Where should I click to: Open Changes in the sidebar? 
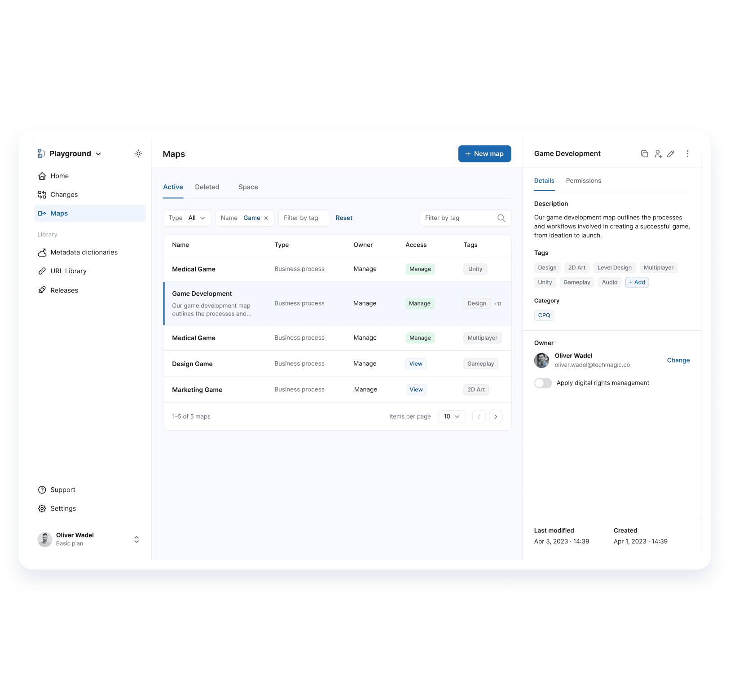pos(90,195)
